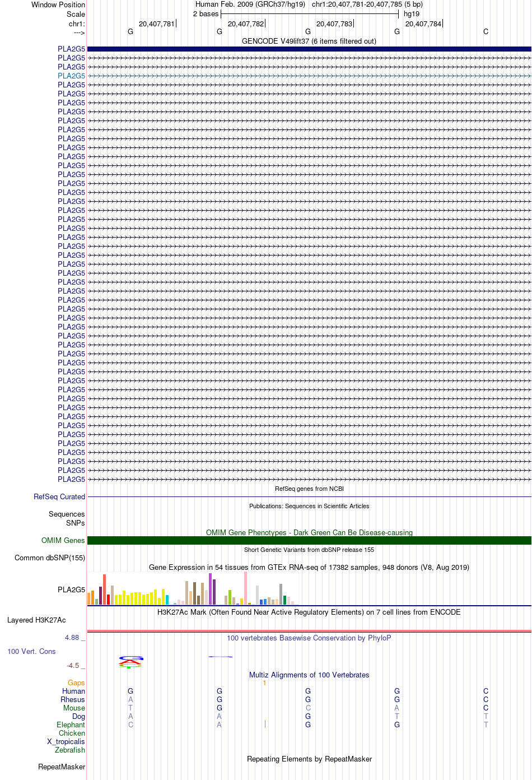The width and height of the screenshot is (532, 780).
Task: Click the ---> strand direction arrow label
Action: pos(79,32)
